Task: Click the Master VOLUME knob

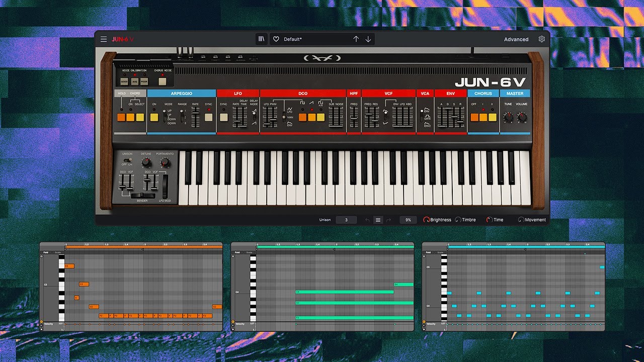Action: click(x=522, y=117)
